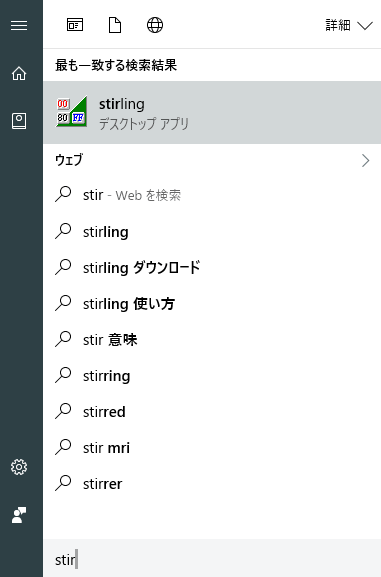Image resolution: width=381 pixels, height=577 pixels.
Task: Launch stirling desktop app result
Action: [x=212, y=112]
